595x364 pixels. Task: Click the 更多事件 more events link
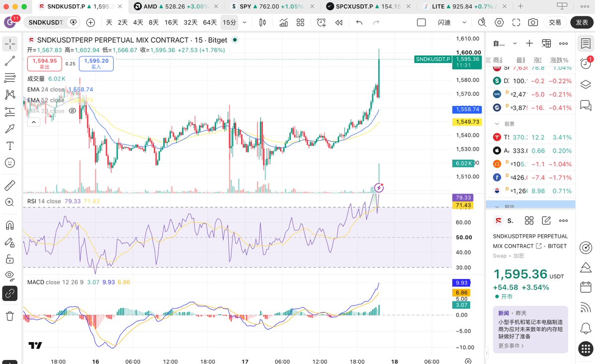point(511,346)
